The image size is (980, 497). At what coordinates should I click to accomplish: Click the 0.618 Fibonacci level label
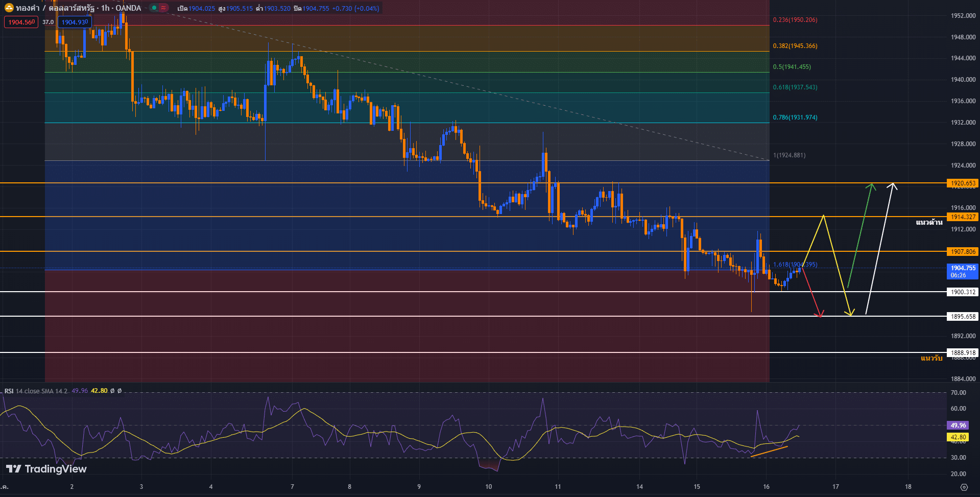pos(795,87)
